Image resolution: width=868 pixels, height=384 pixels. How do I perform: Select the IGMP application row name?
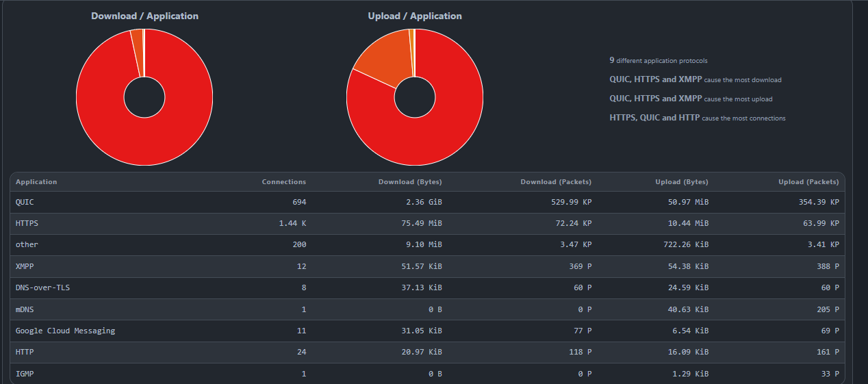[x=25, y=374]
